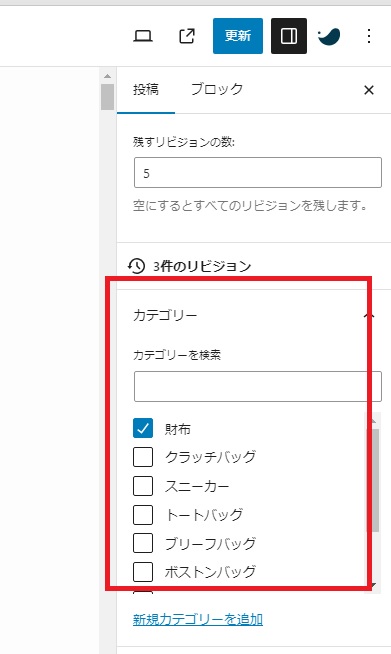Click the revision history clock icon

[x=136, y=266]
